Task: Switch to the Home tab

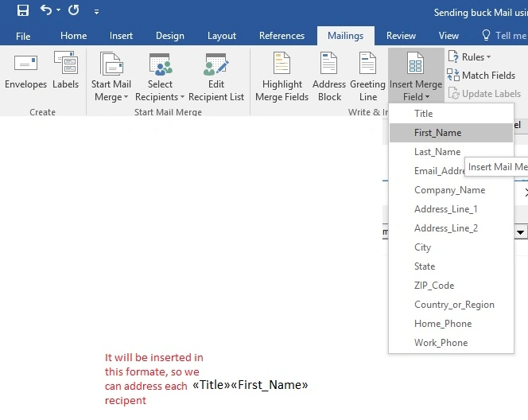Action: (73, 36)
